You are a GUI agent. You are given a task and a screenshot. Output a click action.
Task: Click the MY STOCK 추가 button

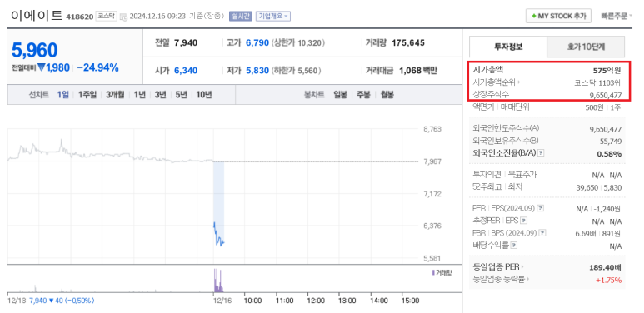[x=558, y=16]
